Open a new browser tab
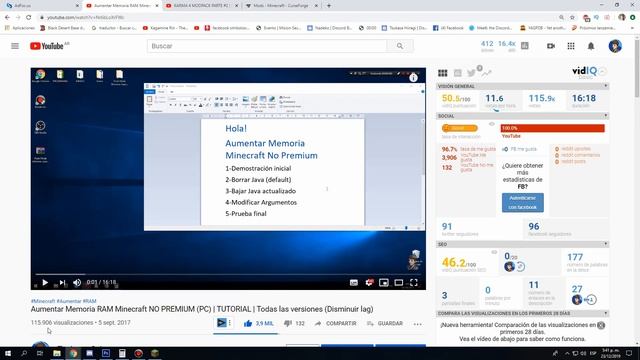This screenshot has height=360, width=640. [329, 6]
